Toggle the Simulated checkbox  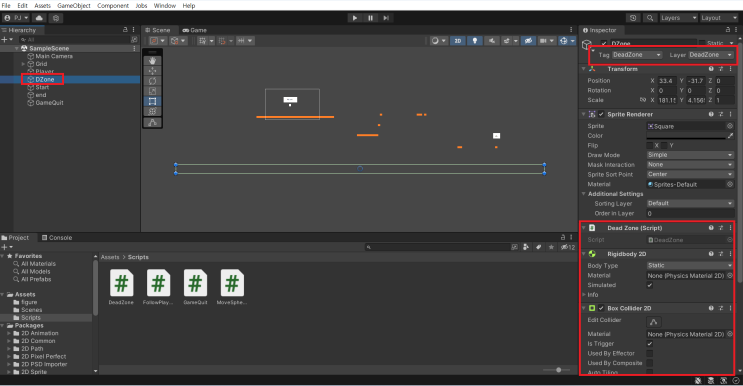(650, 285)
